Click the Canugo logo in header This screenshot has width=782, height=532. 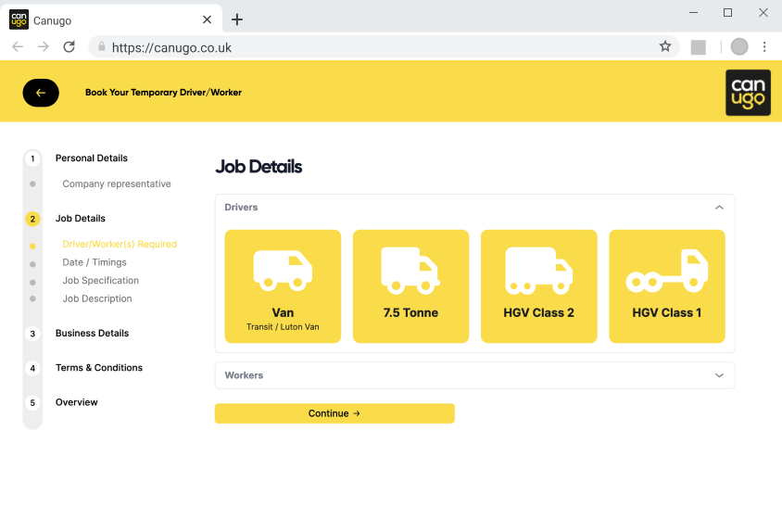click(x=747, y=93)
